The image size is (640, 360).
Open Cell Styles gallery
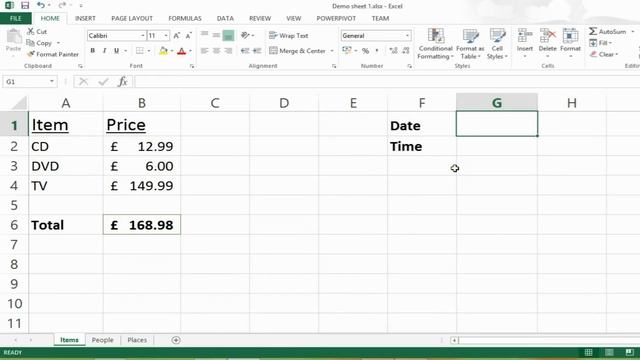click(x=497, y=44)
